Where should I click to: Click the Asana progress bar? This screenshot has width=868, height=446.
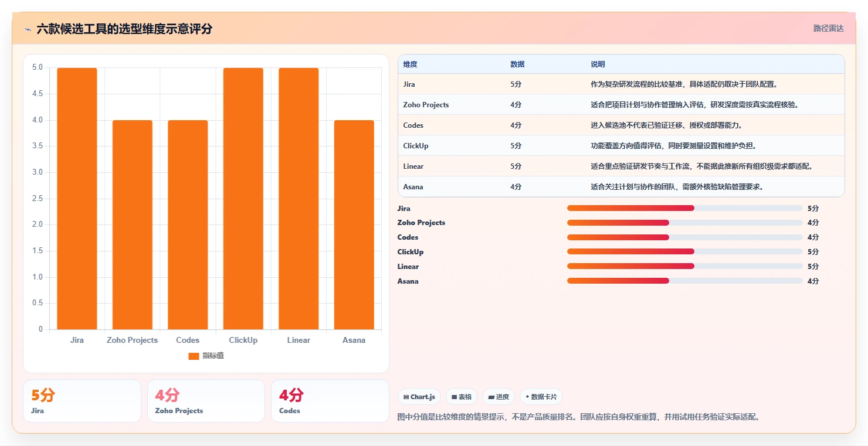tap(685, 281)
